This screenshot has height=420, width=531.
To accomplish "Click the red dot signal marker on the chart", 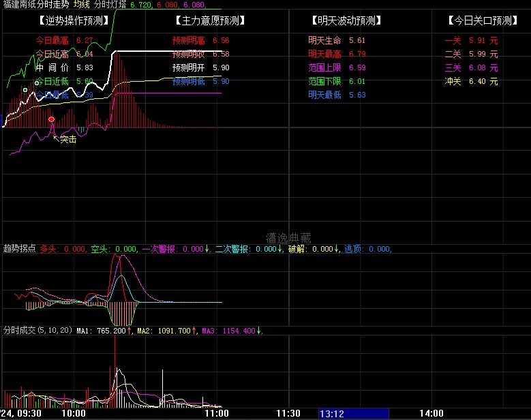I will tap(51, 119).
